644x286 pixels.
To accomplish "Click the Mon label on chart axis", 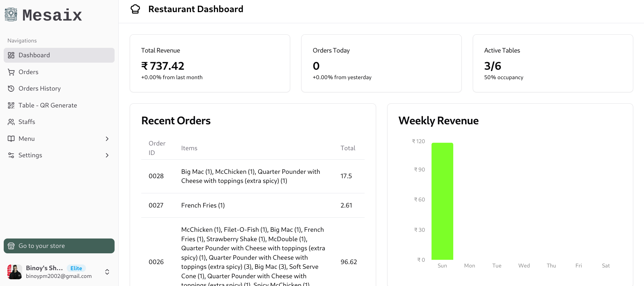I will 469,266.
